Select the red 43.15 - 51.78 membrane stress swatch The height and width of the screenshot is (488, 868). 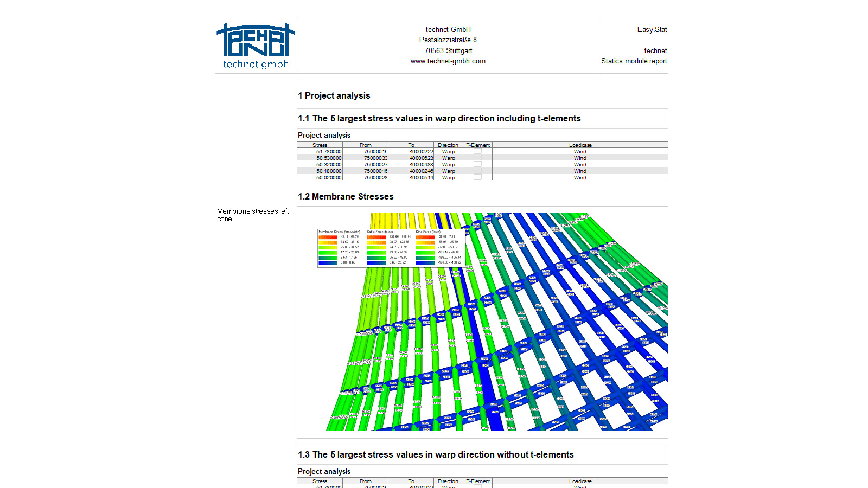click(328, 237)
